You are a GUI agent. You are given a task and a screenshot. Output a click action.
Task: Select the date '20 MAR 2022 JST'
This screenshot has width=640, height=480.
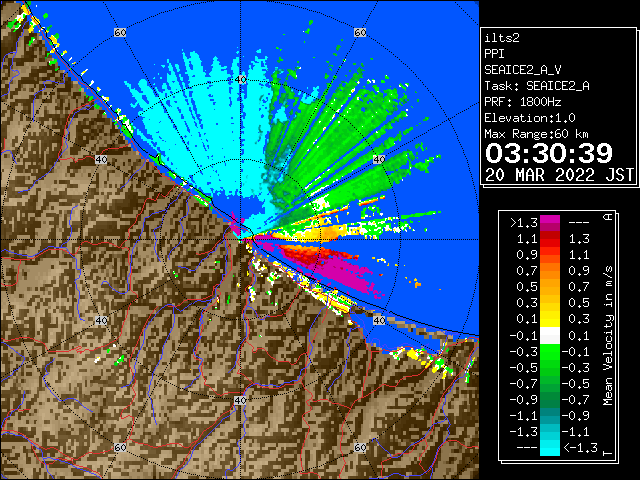(560, 175)
